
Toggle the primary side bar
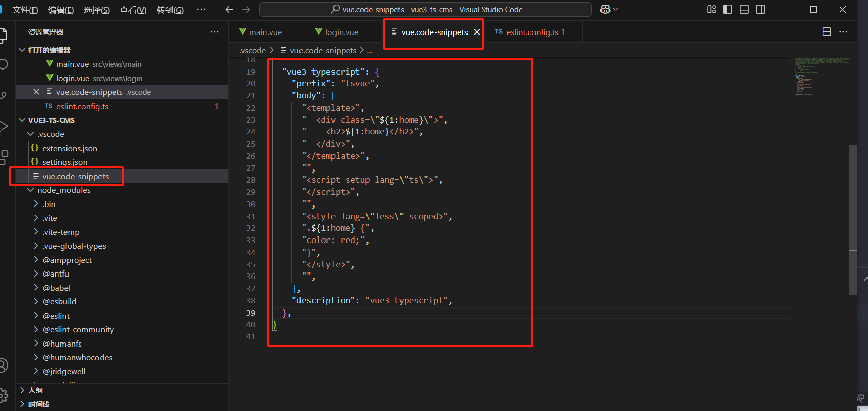coord(727,9)
